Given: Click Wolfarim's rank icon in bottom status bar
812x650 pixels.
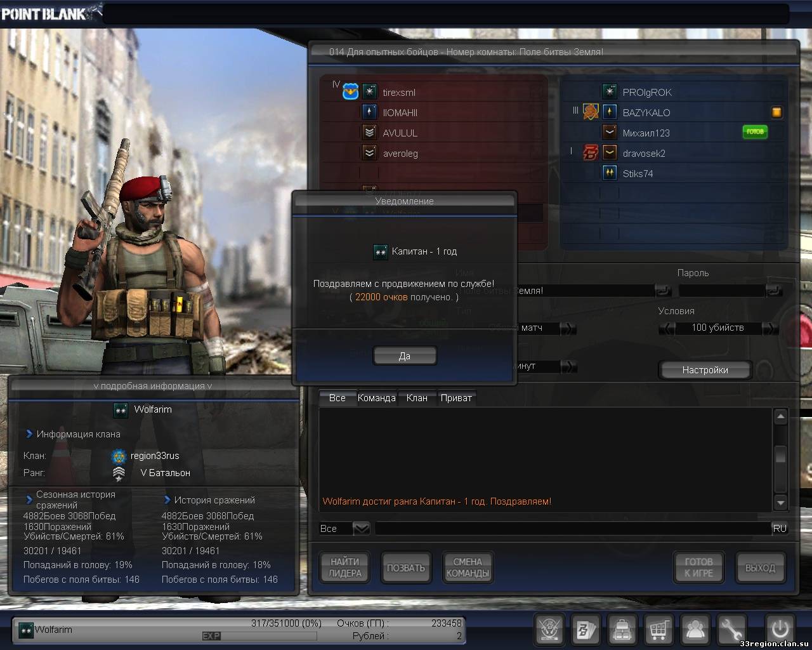Looking at the screenshot, I should pyautogui.click(x=26, y=630).
